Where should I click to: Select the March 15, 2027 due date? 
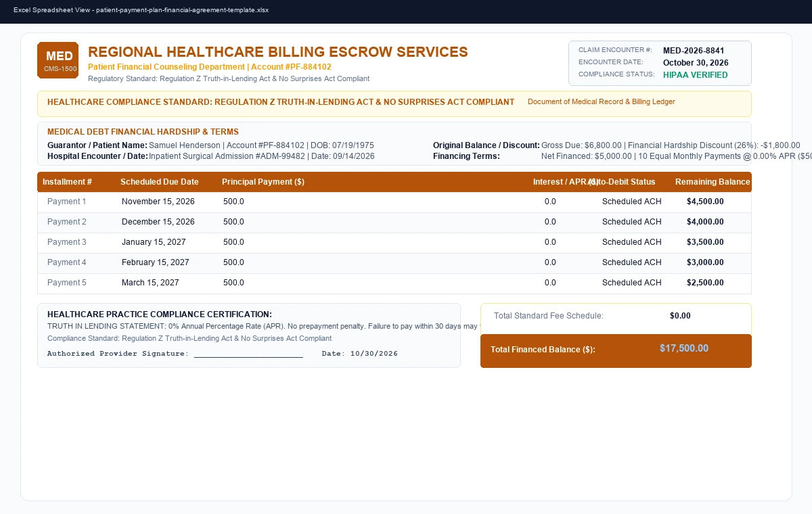click(150, 283)
